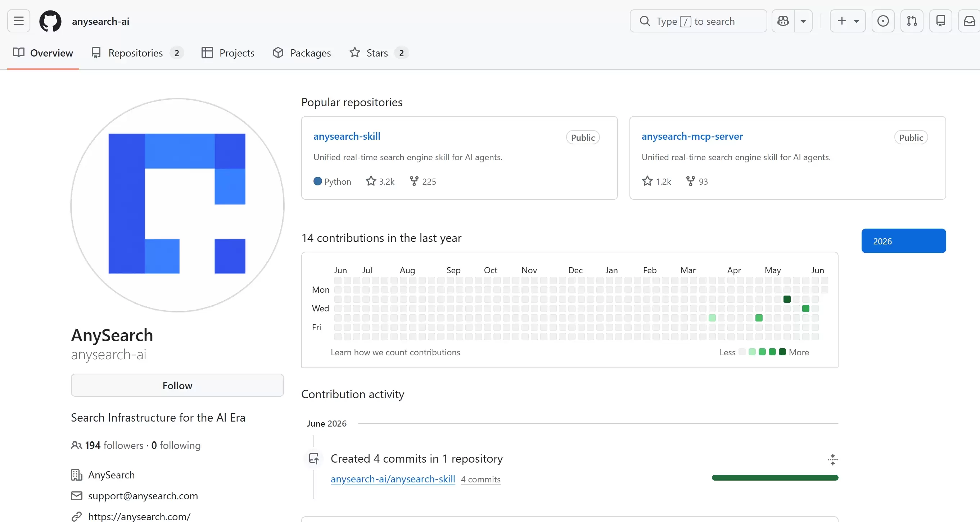Click the Stars count badge 2

pyautogui.click(x=401, y=53)
